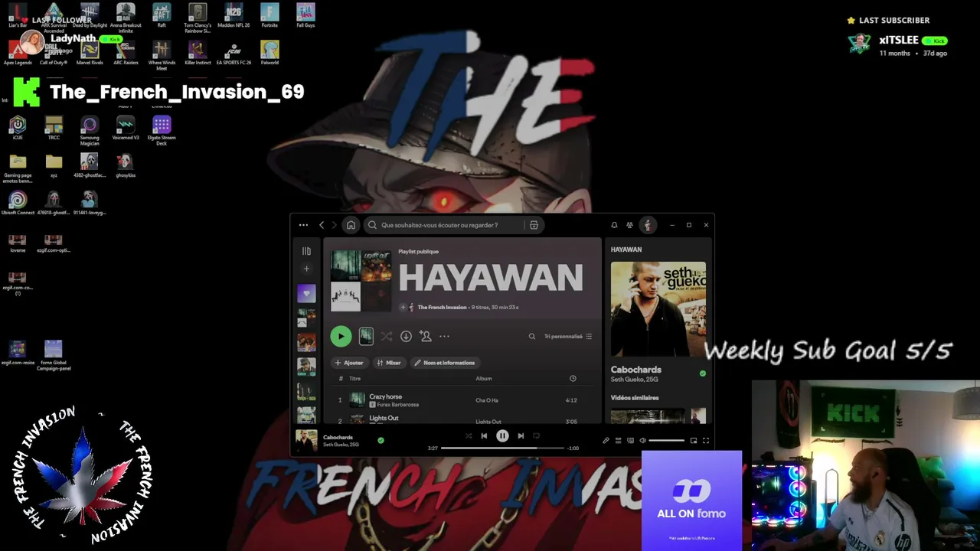Sort by Album column header

pos(484,379)
